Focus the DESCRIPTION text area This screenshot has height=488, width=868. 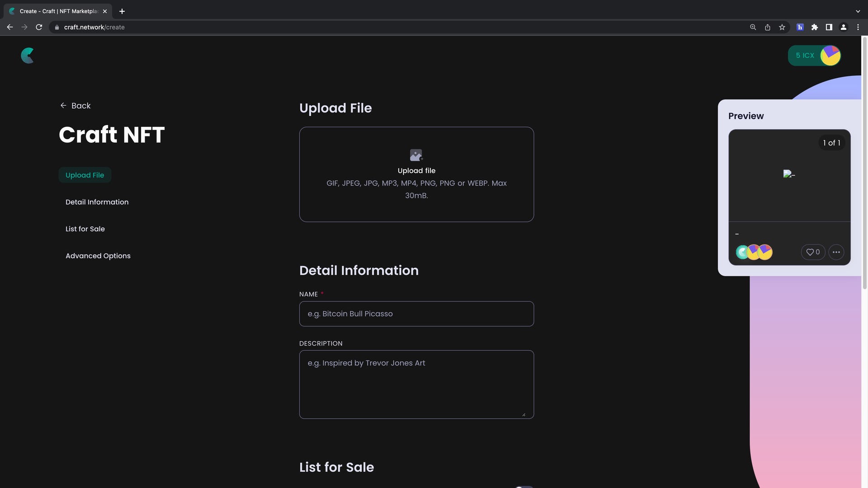tap(416, 385)
